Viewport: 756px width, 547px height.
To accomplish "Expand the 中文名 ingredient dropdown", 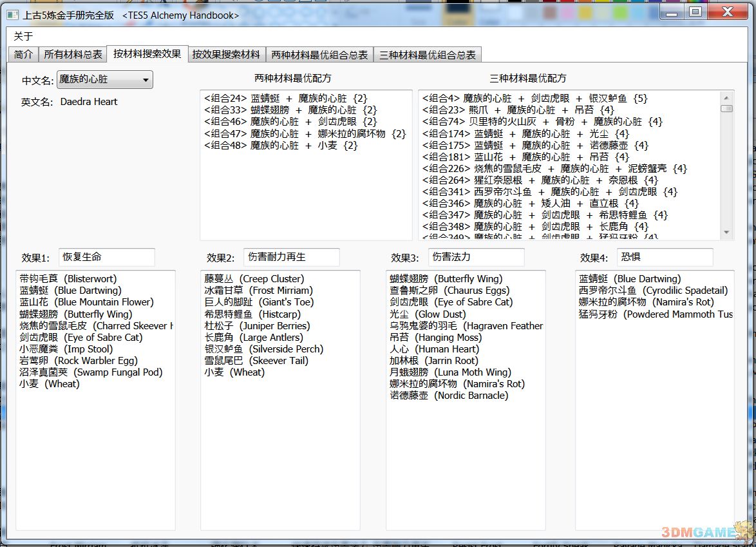I will [x=104, y=80].
